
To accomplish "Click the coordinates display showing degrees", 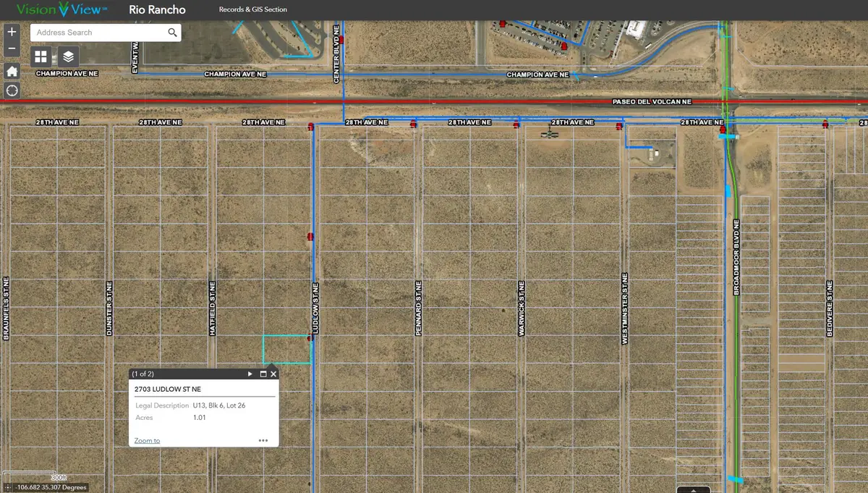I will click(x=53, y=488).
